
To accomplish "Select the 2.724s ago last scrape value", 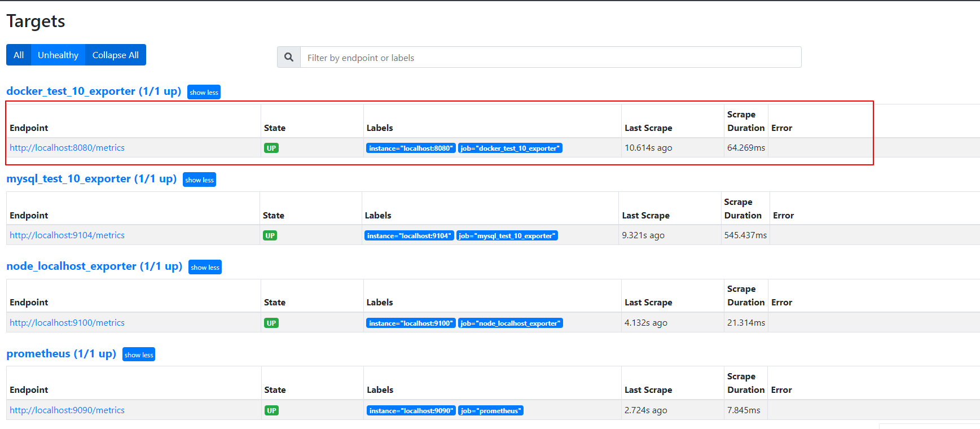I will (x=646, y=410).
